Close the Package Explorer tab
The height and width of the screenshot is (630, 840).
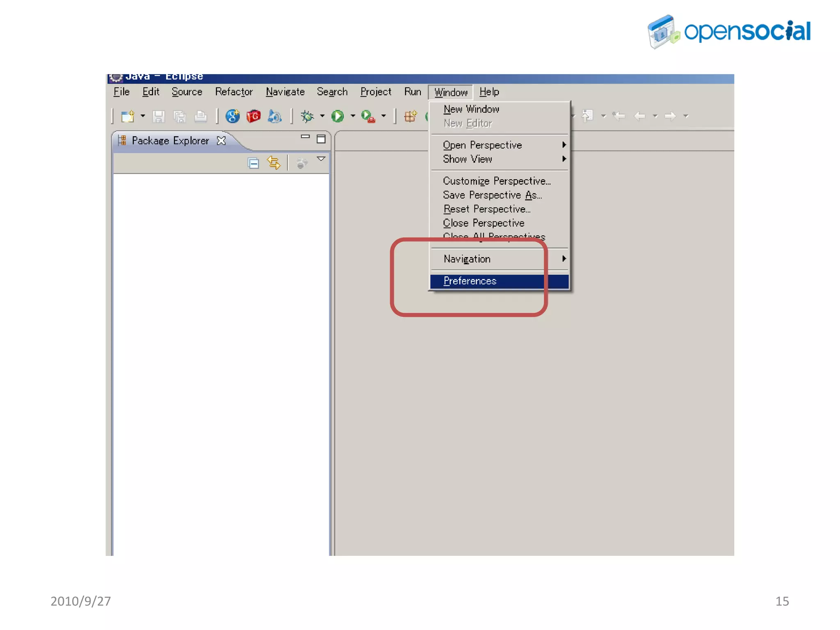(221, 141)
